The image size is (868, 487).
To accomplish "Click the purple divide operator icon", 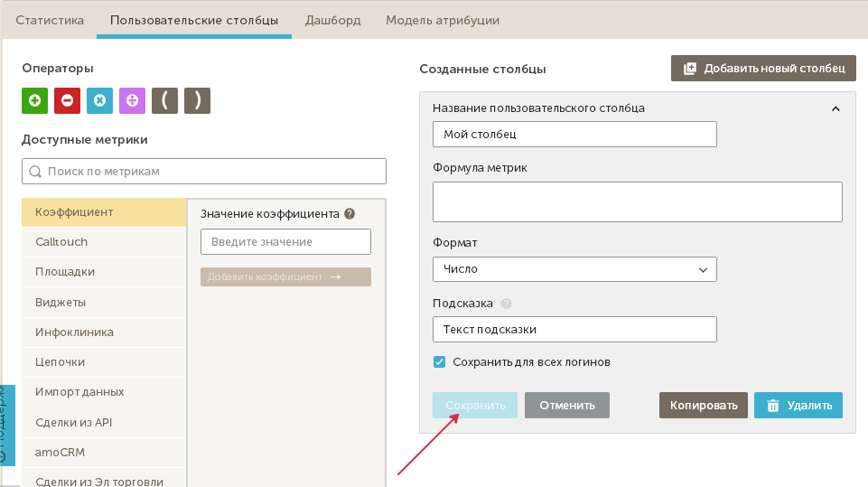I will [x=132, y=100].
